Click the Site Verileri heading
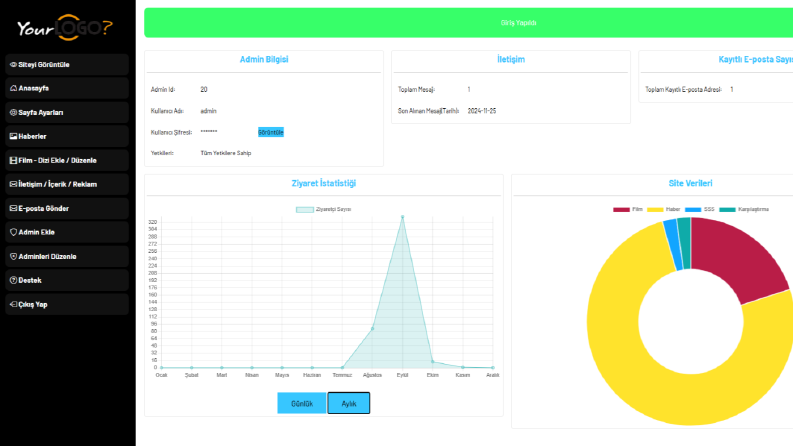Viewport: 793px width, 446px height. [690, 183]
